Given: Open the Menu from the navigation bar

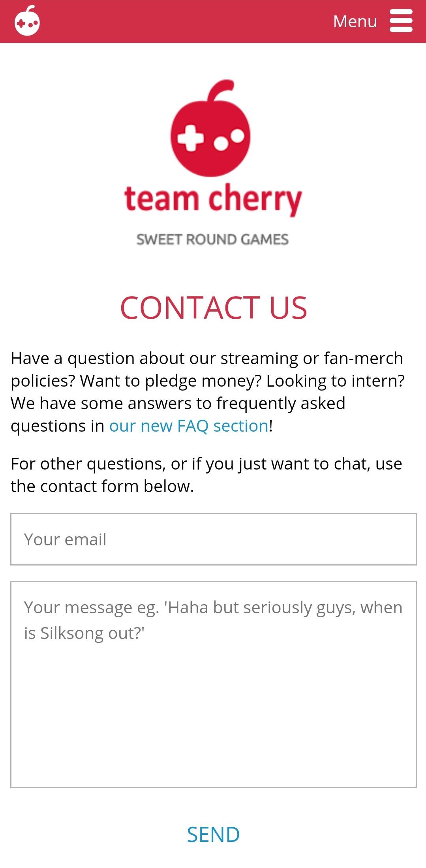Looking at the screenshot, I should point(355,21).
